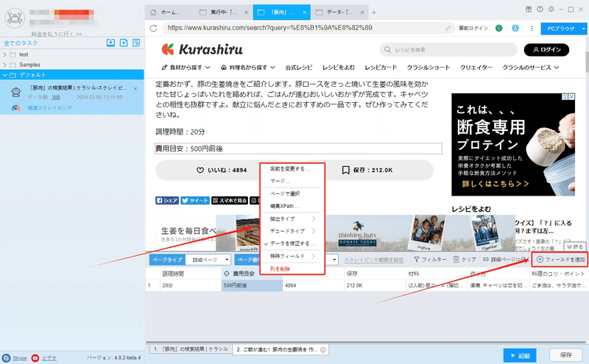Click the スクレイピング範囲を設定 link
Screen dimensions: 589x364
373,260
